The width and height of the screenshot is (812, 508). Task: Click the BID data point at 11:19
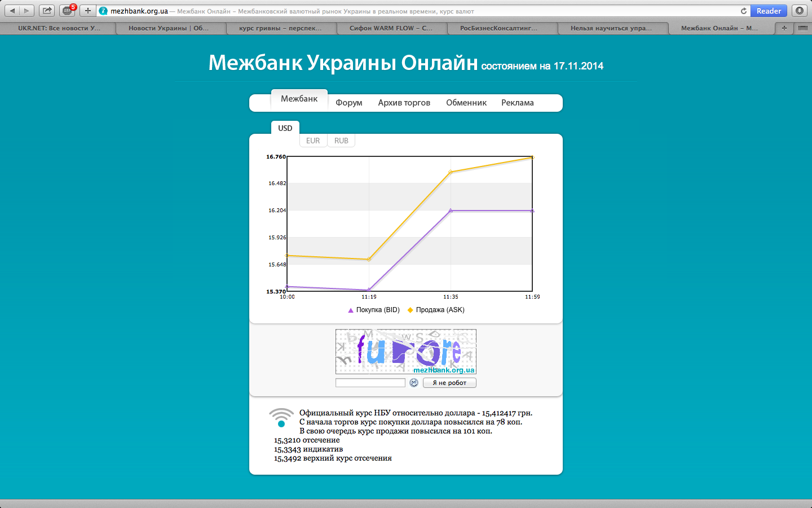(369, 290)
